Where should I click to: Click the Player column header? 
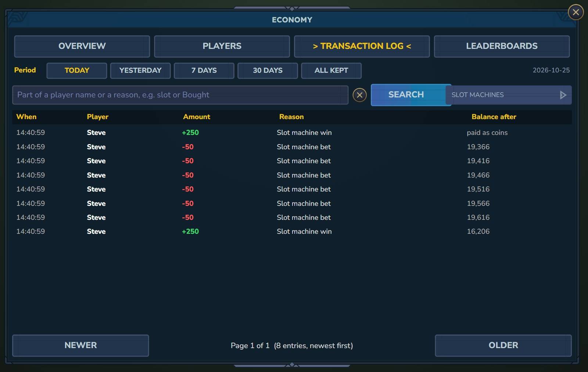(97, 117)
